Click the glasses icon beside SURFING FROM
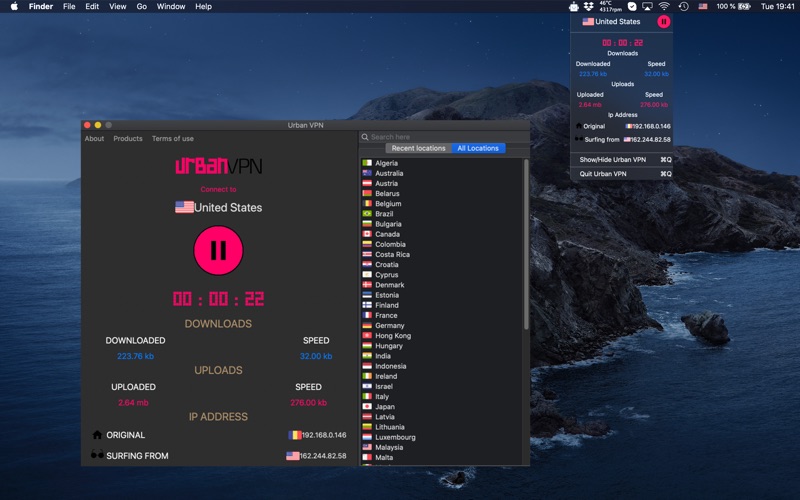Image resolution: width=800 pixels, height=500 pixels. [x=97, y=454]
